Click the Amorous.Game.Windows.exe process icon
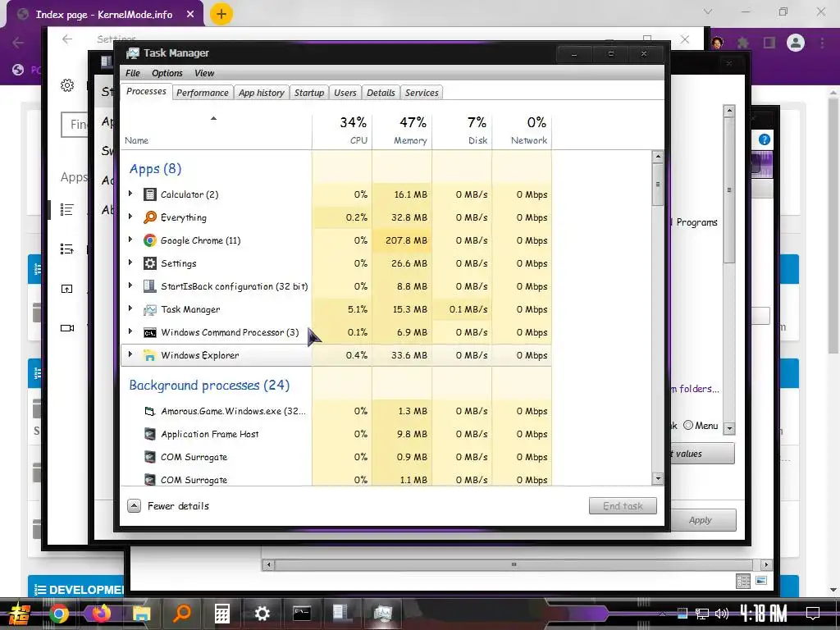This screenshot has width=840, height=630. click(150, 412)
